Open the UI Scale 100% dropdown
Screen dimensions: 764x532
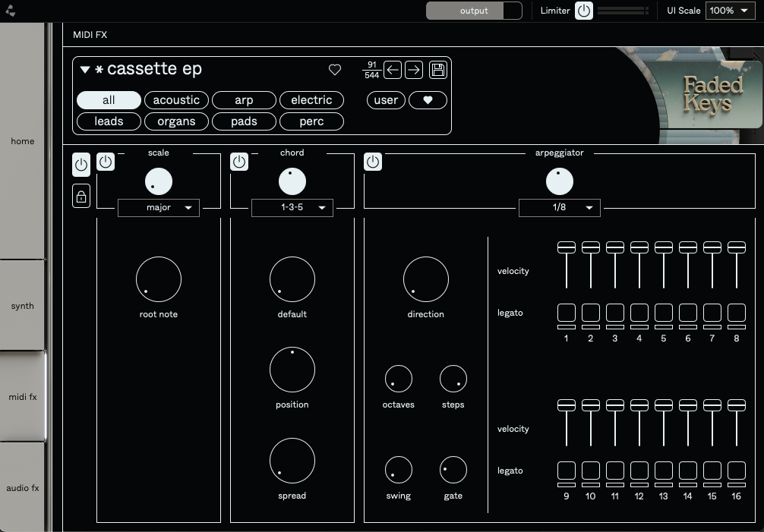(x=730, y=11)
